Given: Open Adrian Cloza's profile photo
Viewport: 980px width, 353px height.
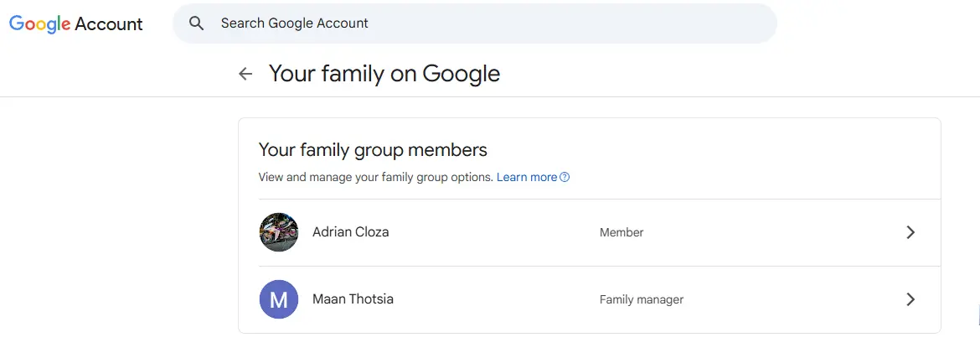Looking at the screenshot, I should coord(279,232).
